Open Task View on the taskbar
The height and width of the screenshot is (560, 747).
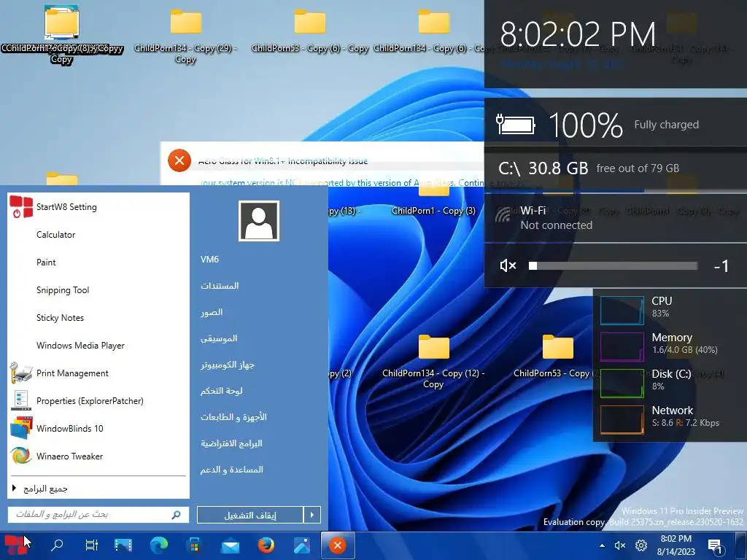click(x=91, y=545)
